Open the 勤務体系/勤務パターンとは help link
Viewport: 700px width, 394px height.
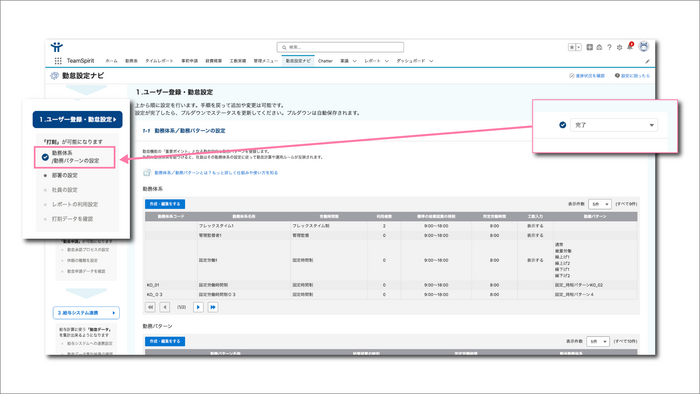click(216, 173)
